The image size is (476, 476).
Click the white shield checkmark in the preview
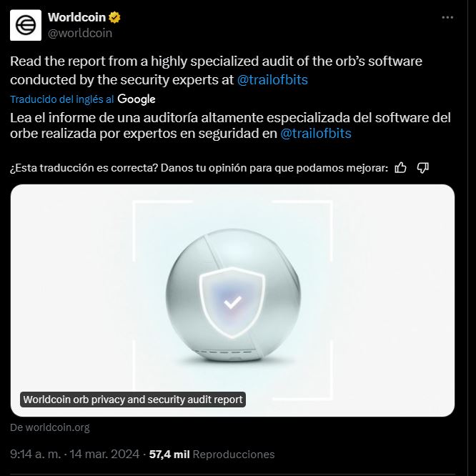(x=232, y=302)
